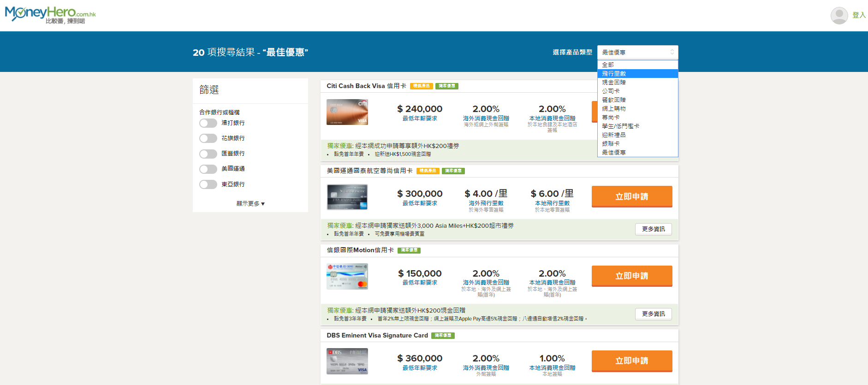Image resolution: width=868 pixels, height=385 pixels.
Task: Open the 登入 login link
Action: (859, 15)
